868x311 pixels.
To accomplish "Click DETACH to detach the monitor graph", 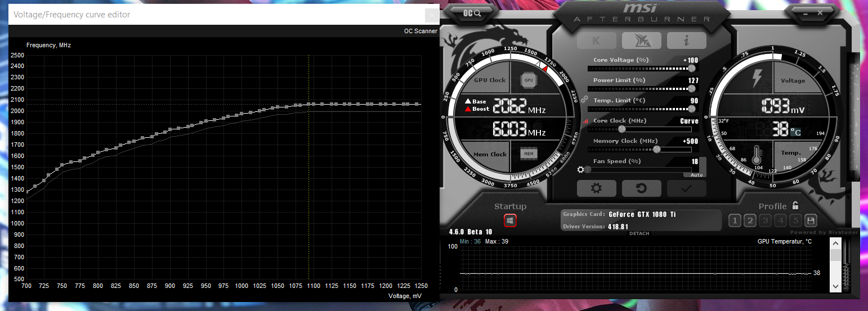I will tap(639, 233).
